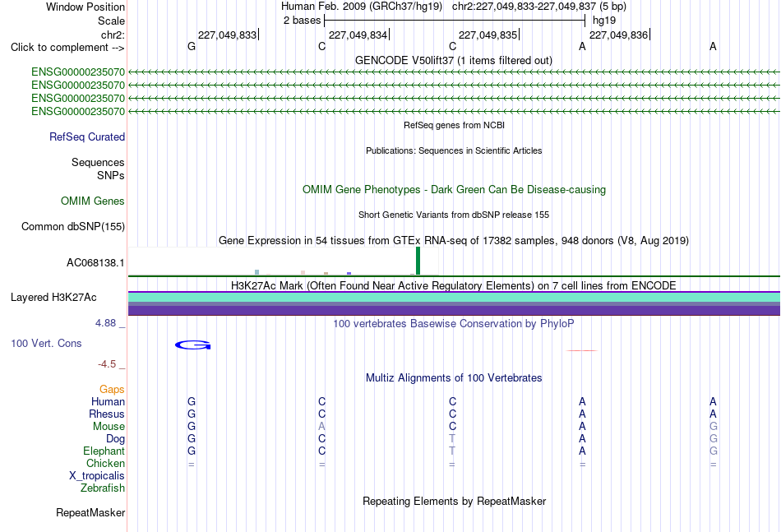Click the blue G PhyloP conservation logo
Image resolution: width=781 pixels, height=532 pixels.
(x=192, y=345)
